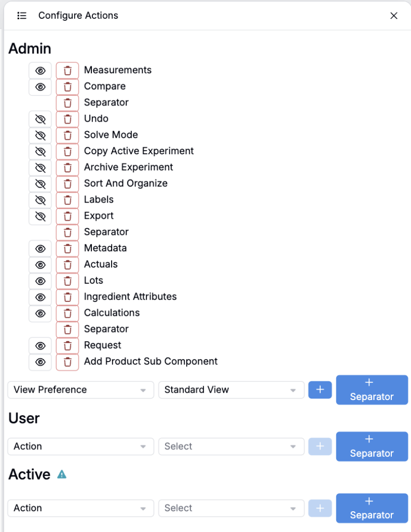Open the View Preference dropdown
Viewport: 411px width, 532px height.
tap(80, 390)
